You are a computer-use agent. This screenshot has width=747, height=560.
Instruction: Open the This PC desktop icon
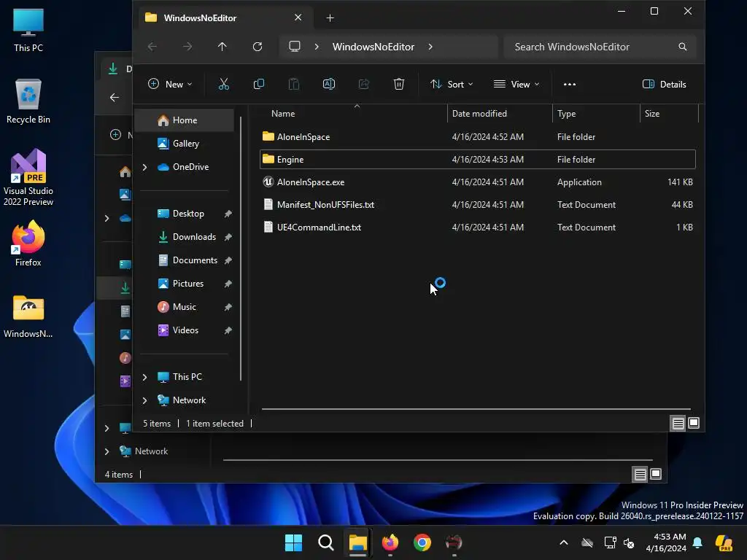coord(28,30)
